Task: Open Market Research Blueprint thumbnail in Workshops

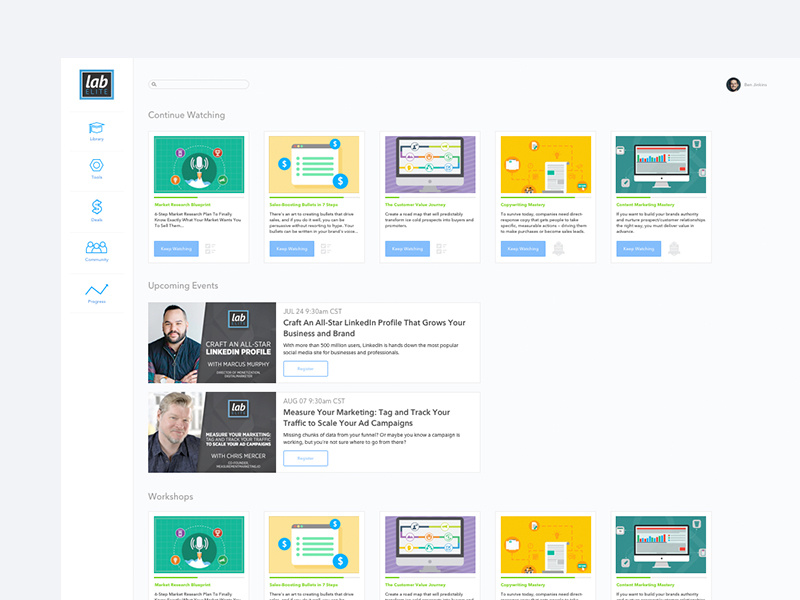Action: (x=199, y=544)
